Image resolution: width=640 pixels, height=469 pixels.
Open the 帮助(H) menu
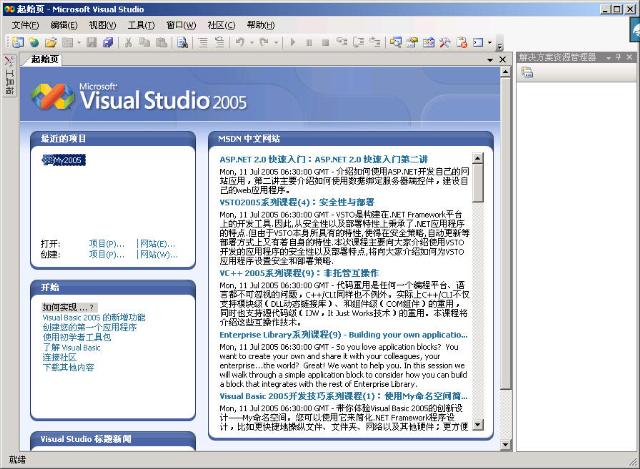point(260,25)
